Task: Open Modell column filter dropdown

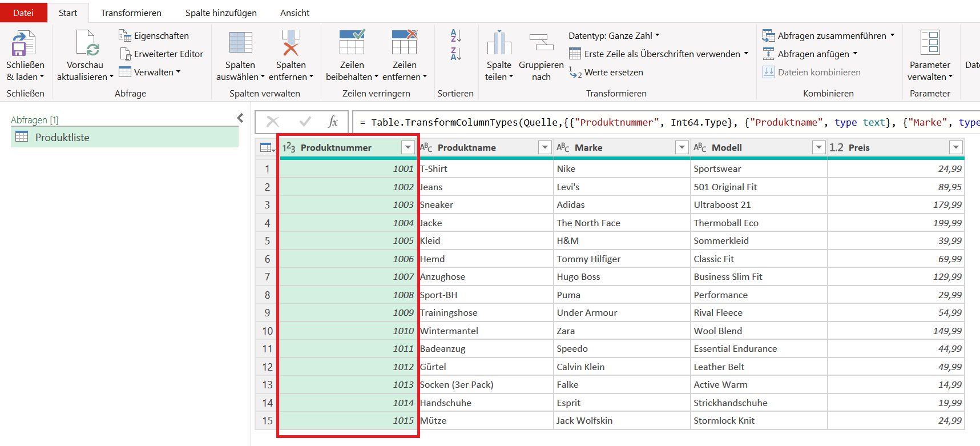Action: [x=819, y=147]
